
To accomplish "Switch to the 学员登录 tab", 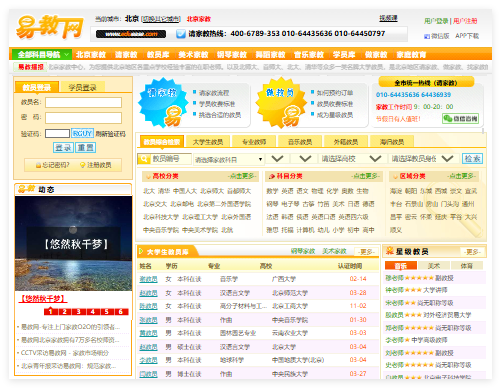I will (x=82, y=87).
